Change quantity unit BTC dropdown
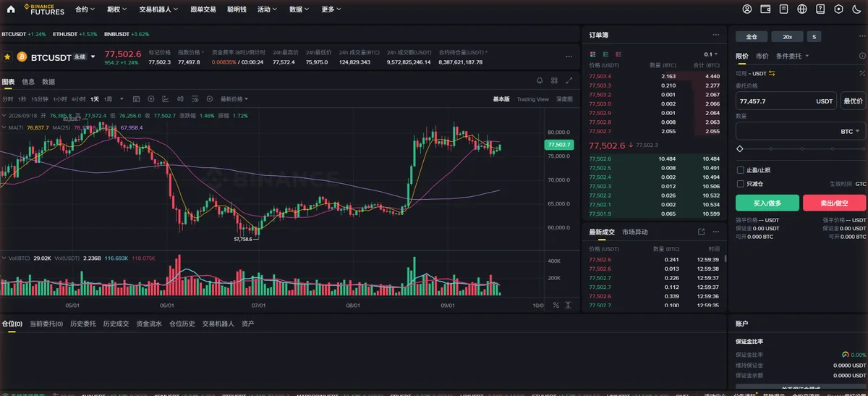868x396 pixels. (850, 132)
